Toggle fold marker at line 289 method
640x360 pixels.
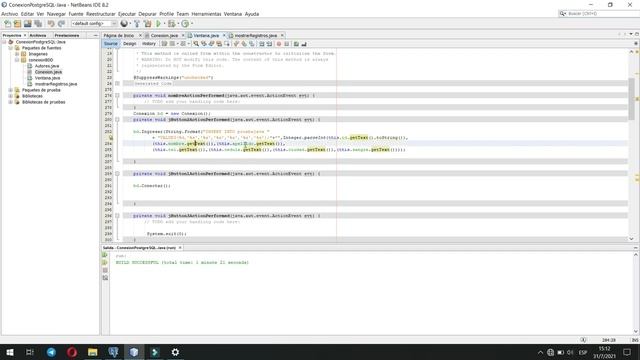click(x=117, y=173)
